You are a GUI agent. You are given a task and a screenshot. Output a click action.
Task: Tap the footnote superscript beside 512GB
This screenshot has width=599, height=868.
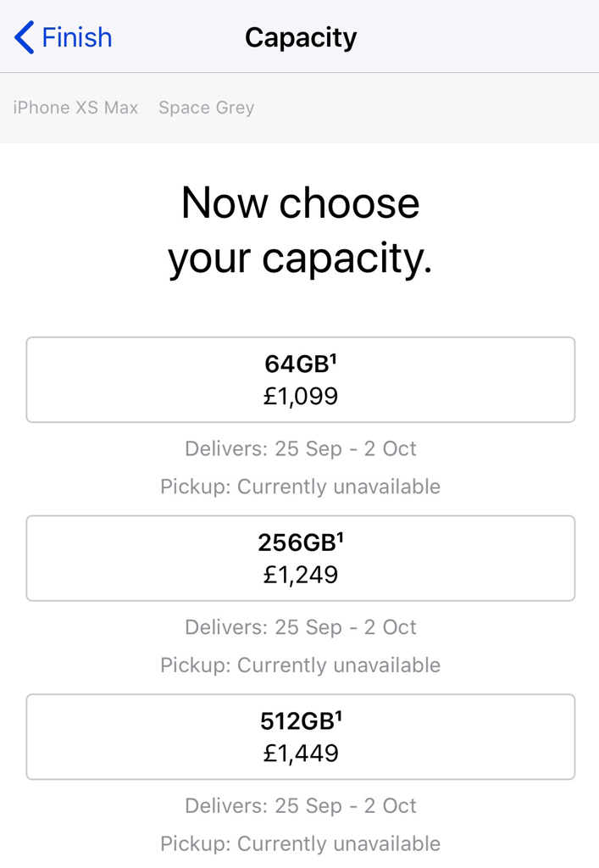(x=337, y=715)
